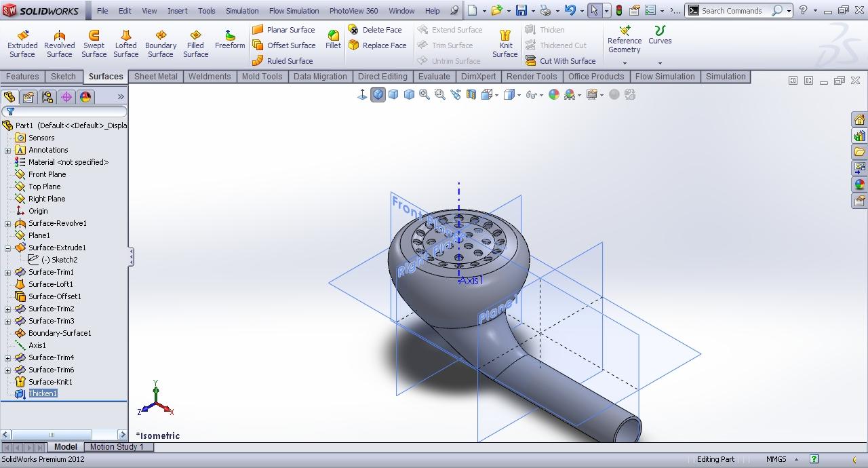The width and height of the screenshot is (868, 468).
Task: Open the Appearances task pane icon
Action: click(x=859, y=184)
